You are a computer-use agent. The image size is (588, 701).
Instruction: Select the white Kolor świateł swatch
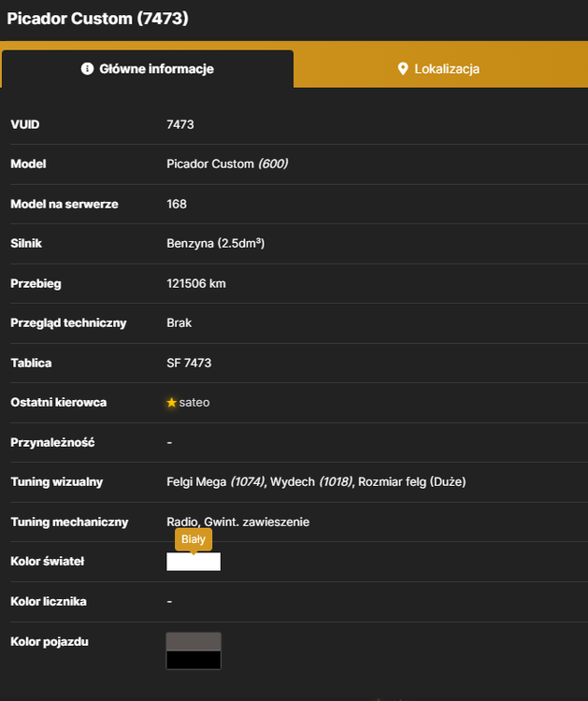point(194,562)
